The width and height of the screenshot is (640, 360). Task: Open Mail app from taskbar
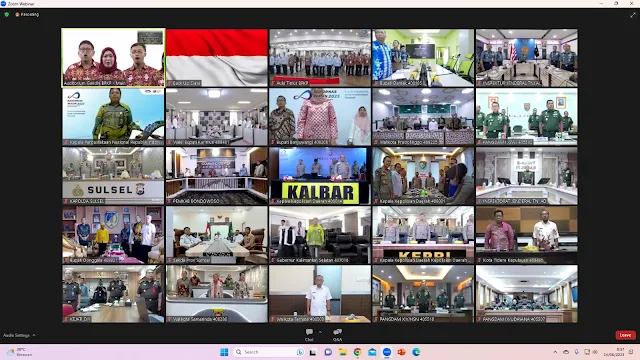click(372, 352)
